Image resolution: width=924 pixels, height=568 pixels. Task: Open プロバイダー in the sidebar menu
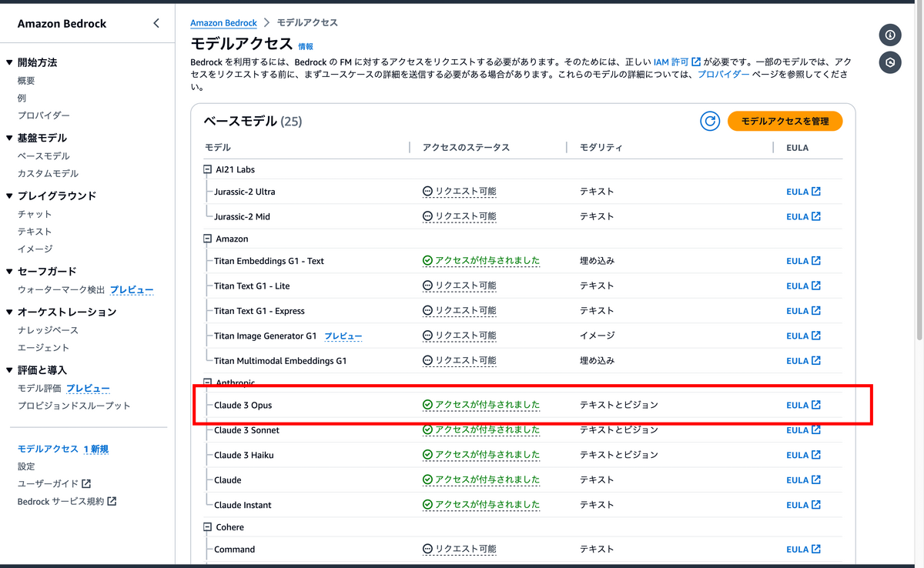pos(44,115)
